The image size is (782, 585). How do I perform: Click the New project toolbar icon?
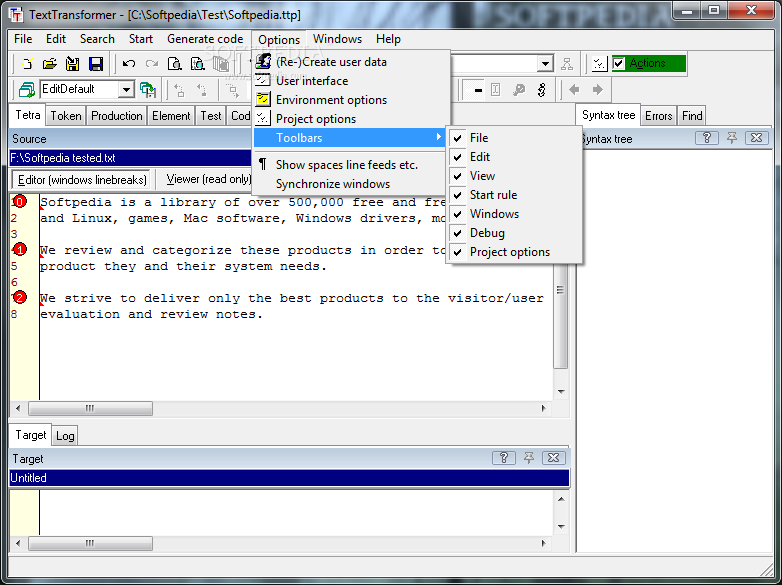[x=27, y=63]
